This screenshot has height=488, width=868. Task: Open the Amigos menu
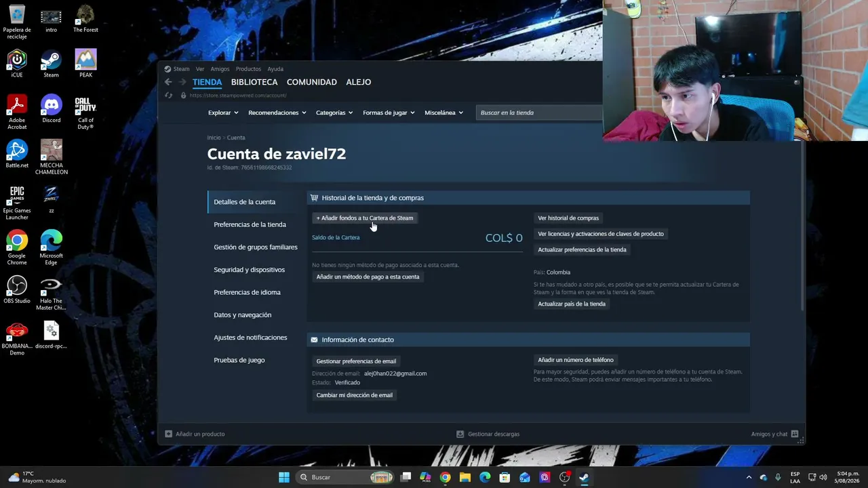(220, 68)
